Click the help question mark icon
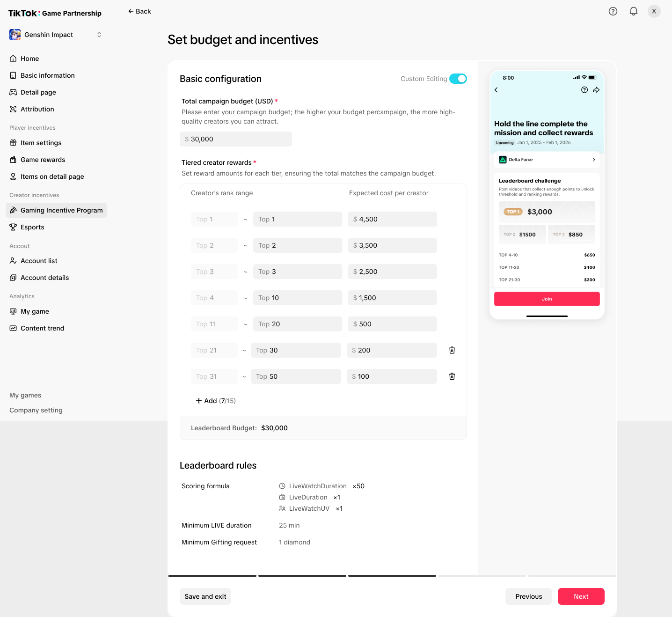The width and height of the screenshot is (672, 617). point(613,11)
